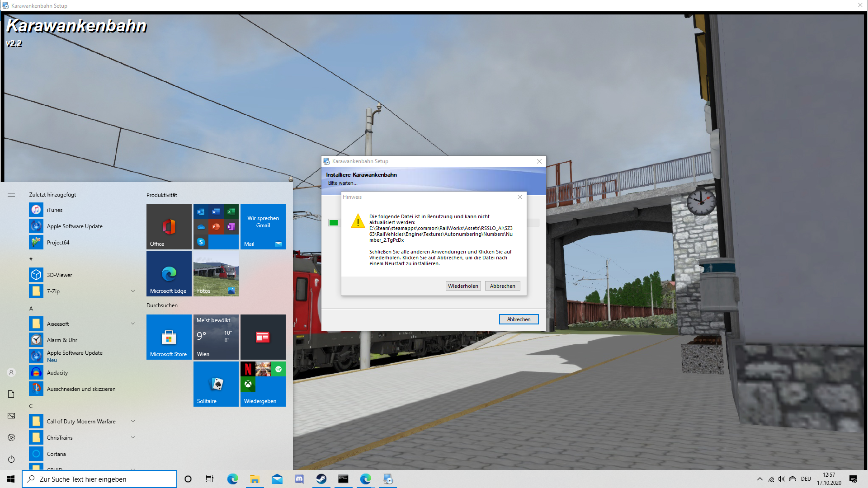868x488 pixels.
Task: Click the Steam icon in taskbar
Action: coord(321,479)
